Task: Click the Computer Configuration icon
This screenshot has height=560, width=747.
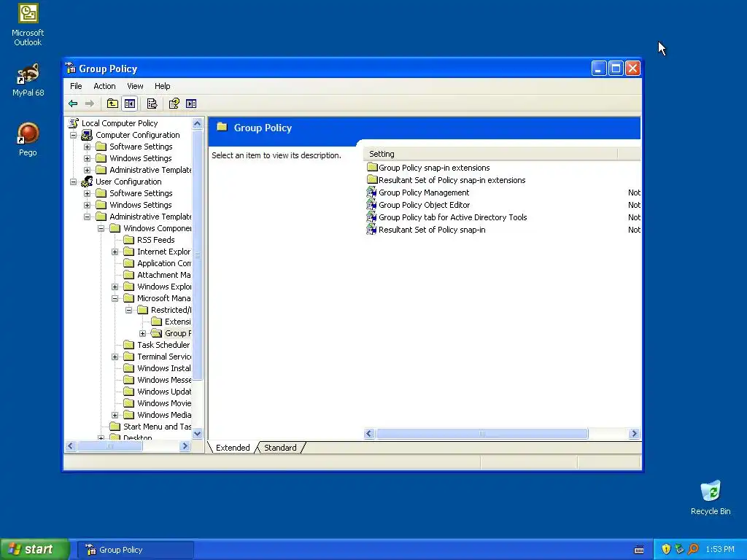Action: click(88, 135)
